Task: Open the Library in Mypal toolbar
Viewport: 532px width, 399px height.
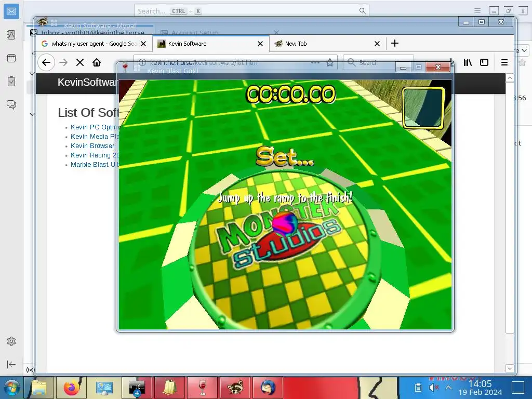Action: tap(468, 62)
